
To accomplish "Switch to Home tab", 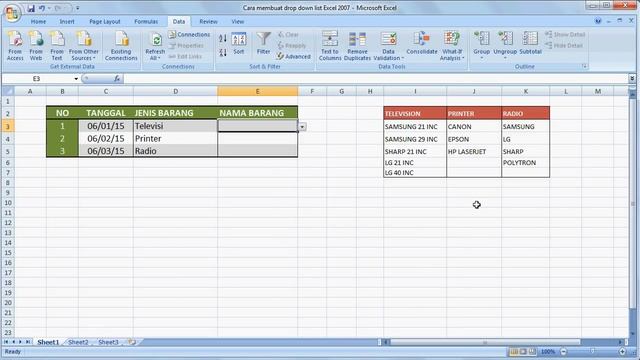I will point(38,22).
